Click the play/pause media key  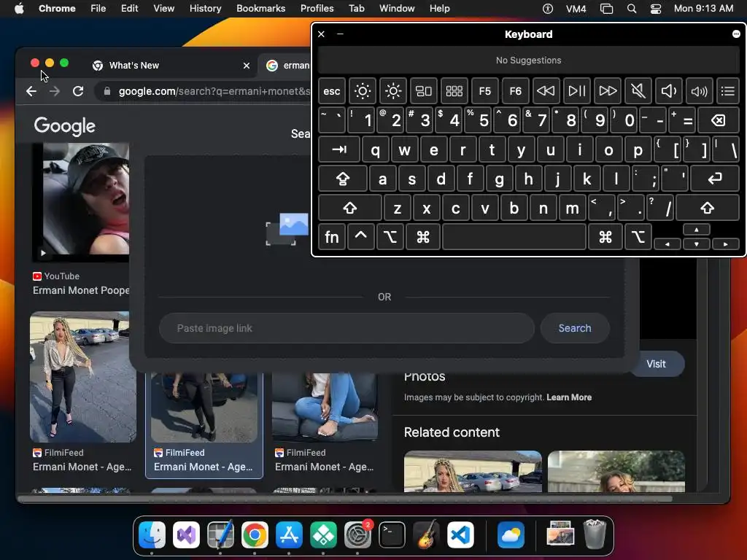click(576, 91)
